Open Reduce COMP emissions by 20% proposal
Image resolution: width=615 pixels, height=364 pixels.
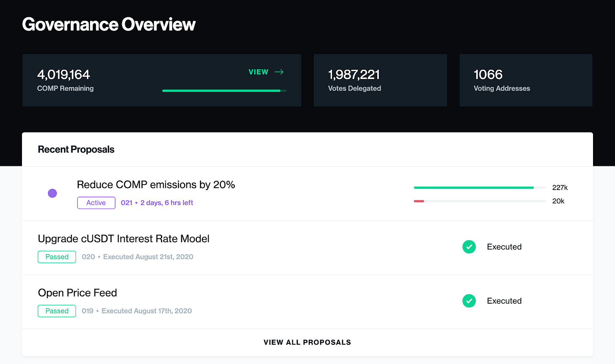pyautogui.click(x=156, y=185)
